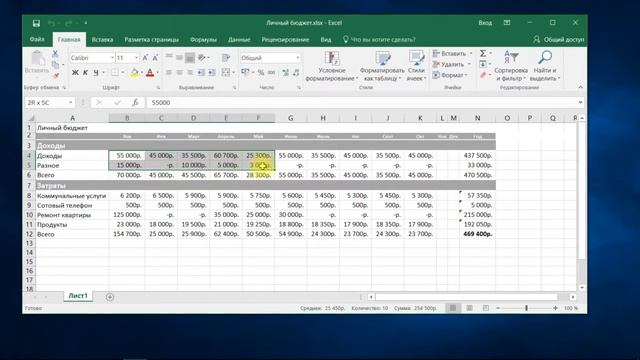Toggle Bottom Align vertical alignment
The height and width of the screenshot is (360, 640).
click(190, 58)
